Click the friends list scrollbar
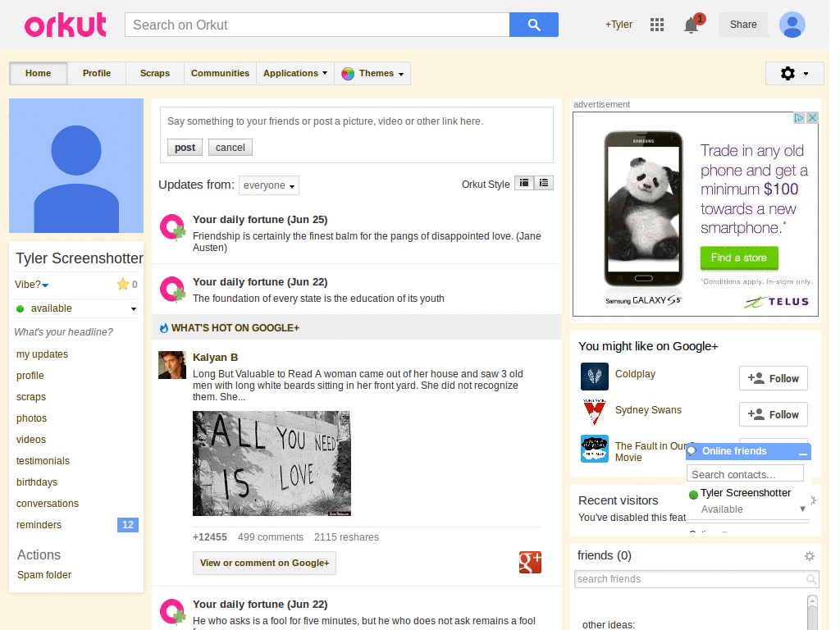This screenshot has height=630, width=840. (x=812, y=612)
